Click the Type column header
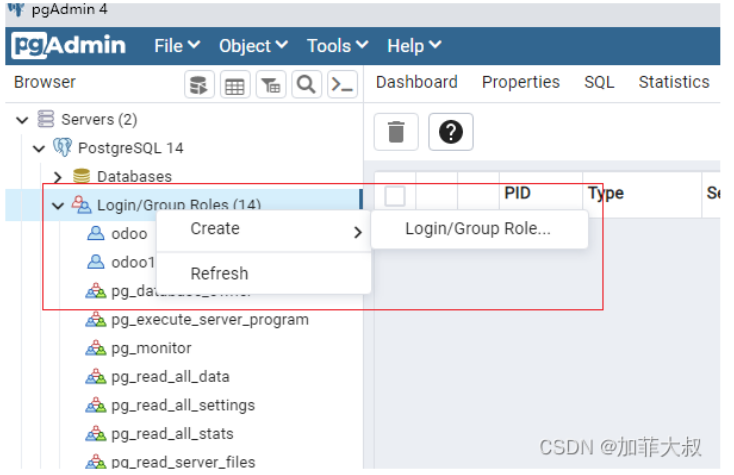The width and height of the screenshot is (734, 475). coord(606,193)
